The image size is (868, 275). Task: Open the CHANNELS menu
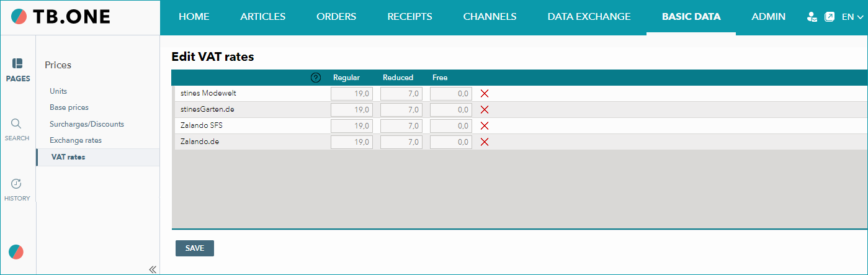(490, 17)
